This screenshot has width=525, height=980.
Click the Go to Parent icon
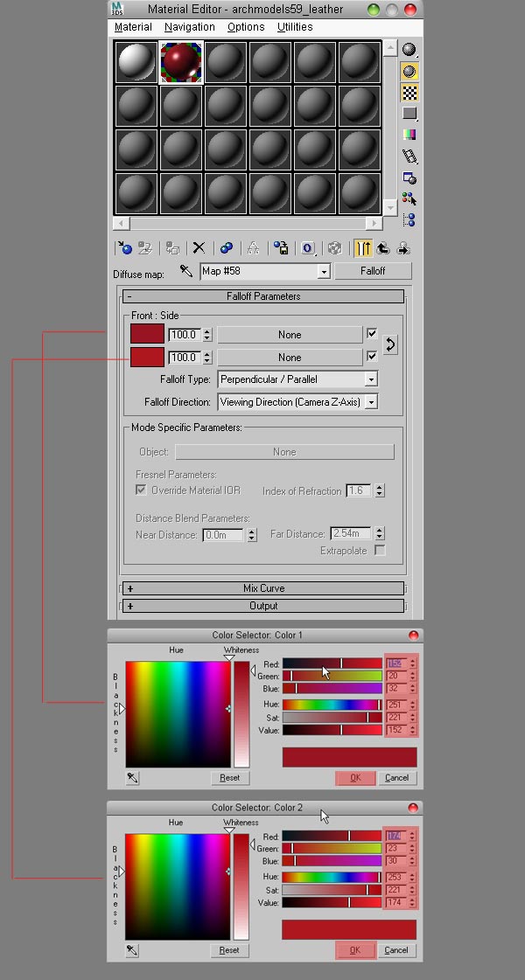click(x=383, y=248)
